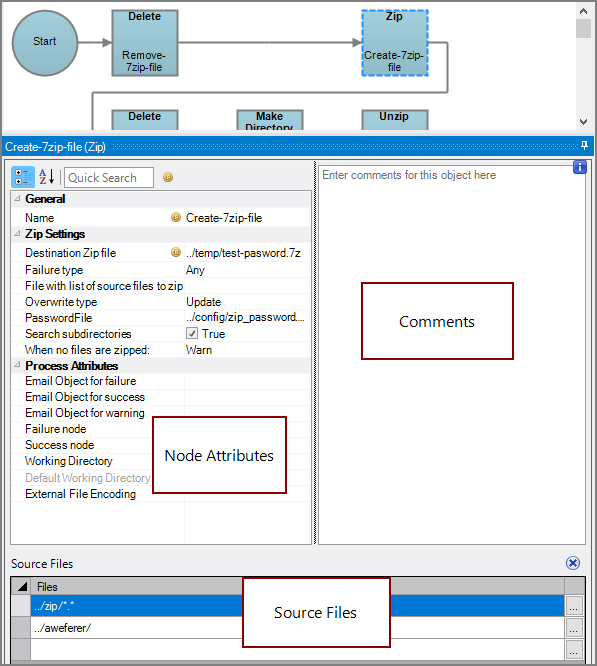Select File with list of source files row
This screenshot has width=597, height=666.
161,286
